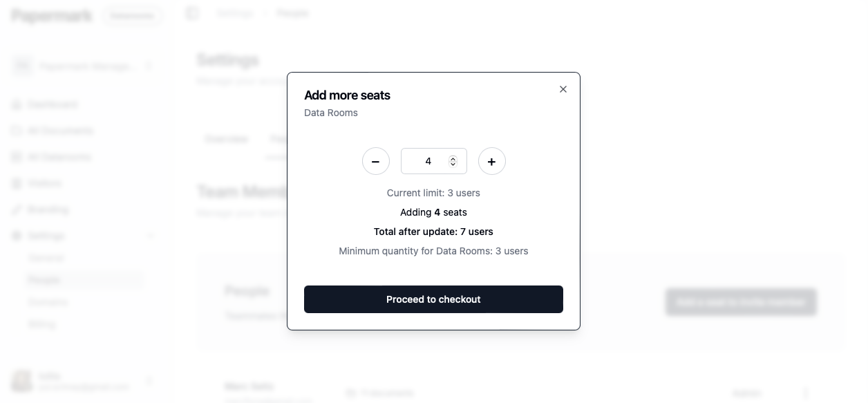
Task: Click the plus button to add a seat
Action: [491, 161]
